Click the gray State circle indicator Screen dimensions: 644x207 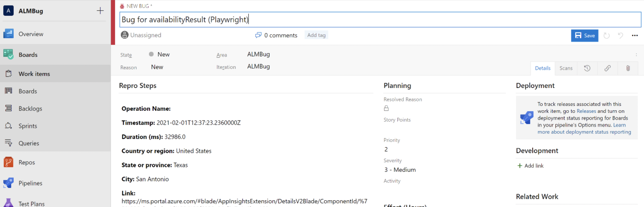click(151, 54)
